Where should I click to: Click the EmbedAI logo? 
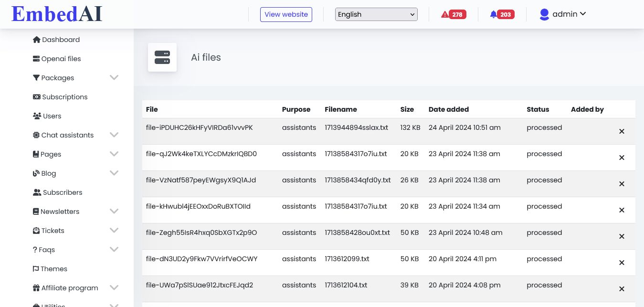(57, 14)
